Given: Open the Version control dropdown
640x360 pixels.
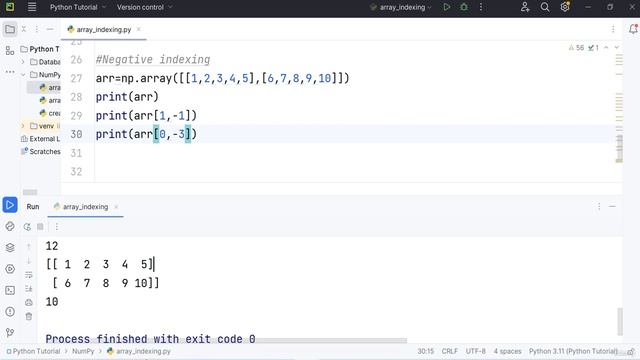Looking at the screenshot, I should pos(144,7).
